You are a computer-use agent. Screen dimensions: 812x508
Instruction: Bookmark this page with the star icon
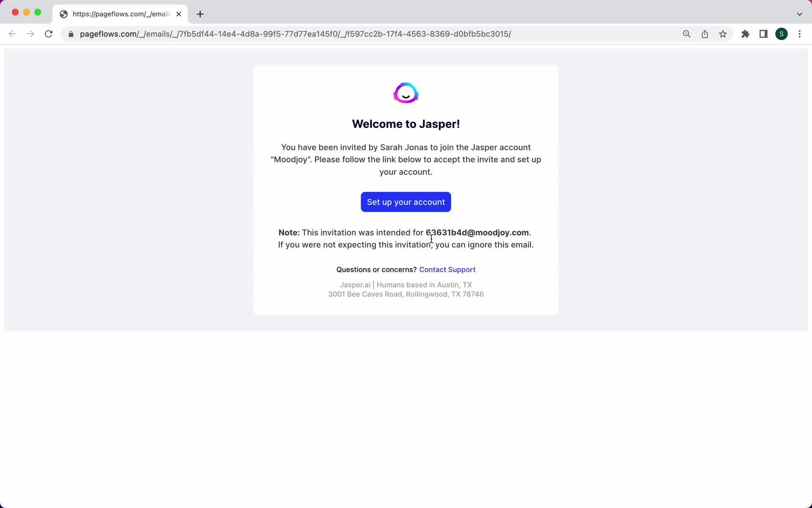pyautogui.click(x=723, y=34)
